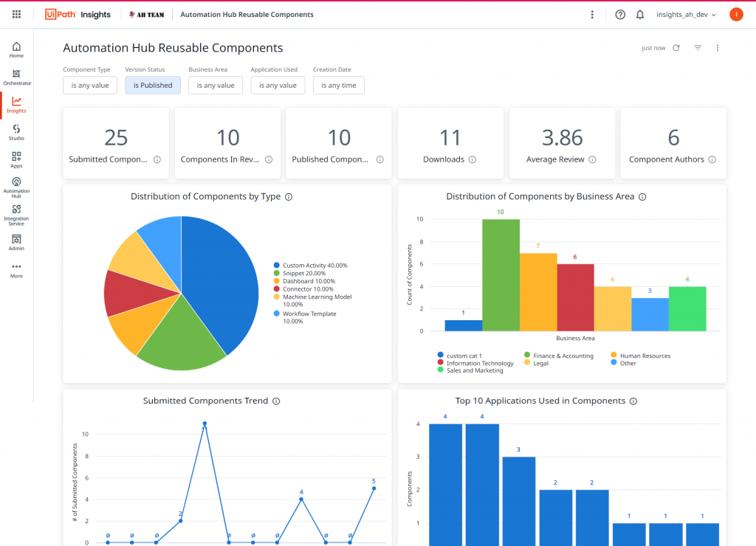Open the Application Used filter

point(278,86)
